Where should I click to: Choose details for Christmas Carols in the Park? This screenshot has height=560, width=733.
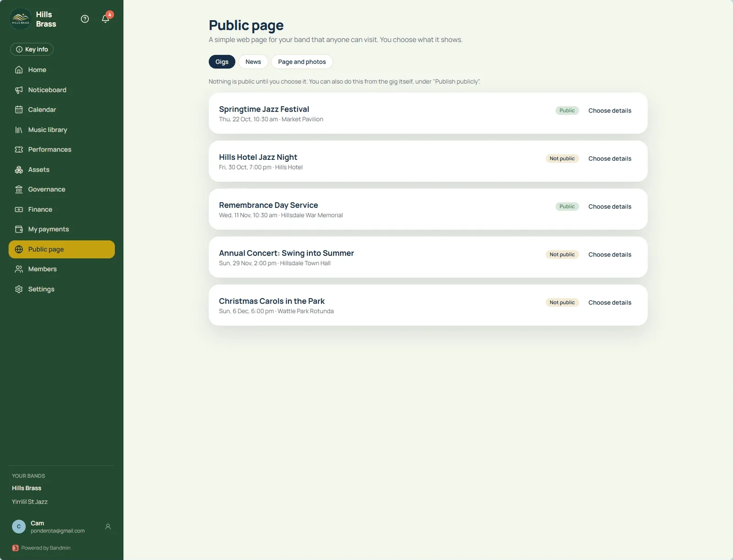click(x=610, y=303)
